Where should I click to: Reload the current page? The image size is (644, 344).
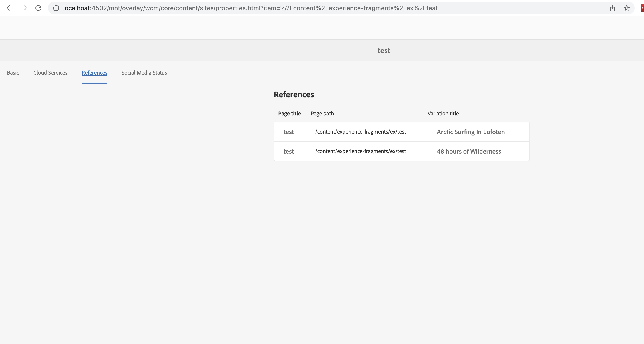pyautogui.click(x=38, y=8)
